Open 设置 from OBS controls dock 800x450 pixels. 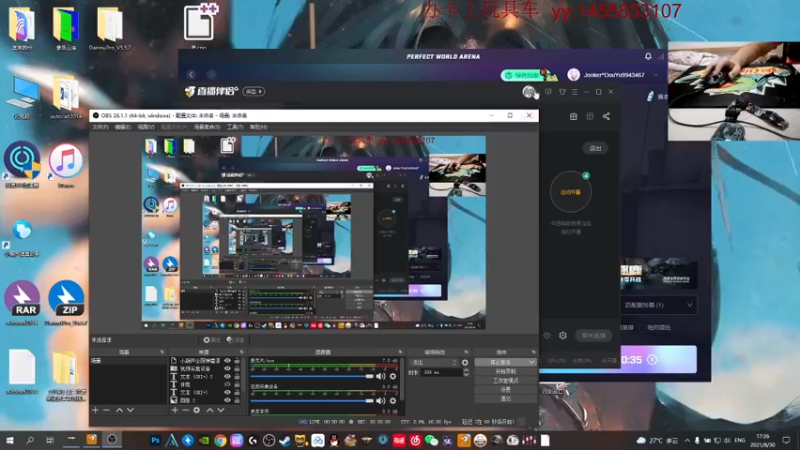click(x=505, y=389)
